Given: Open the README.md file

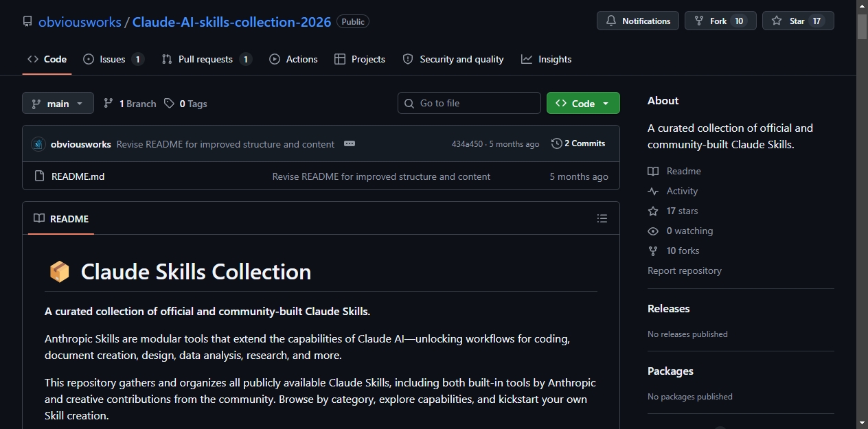Looking at the screenshot, I should (x=78, y=176).
